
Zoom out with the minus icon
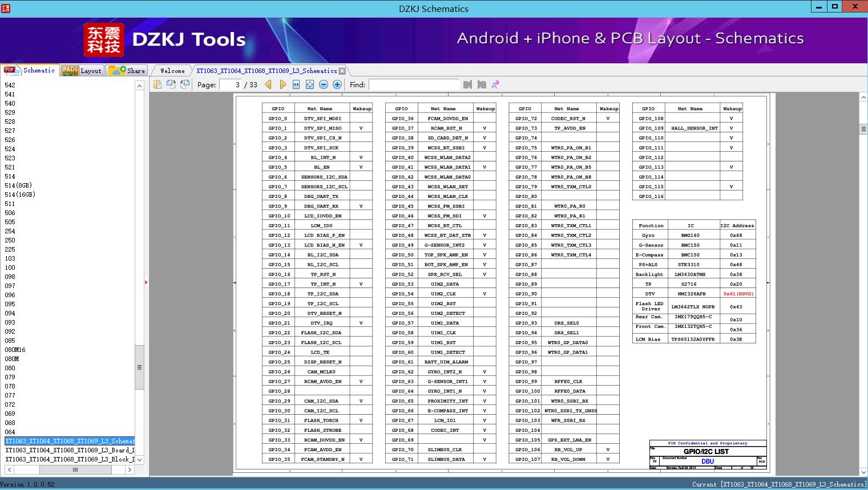coord(324,84)
